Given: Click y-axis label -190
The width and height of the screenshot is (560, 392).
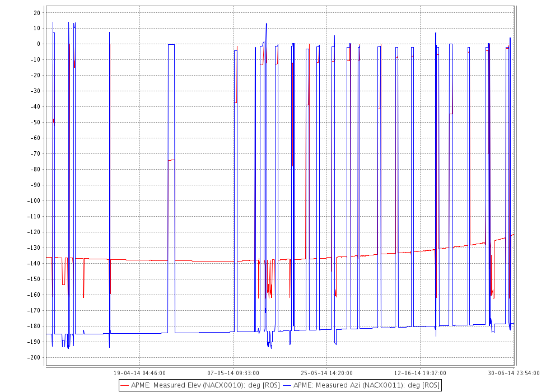Looking at the screenshot, I should click(34, 342).
